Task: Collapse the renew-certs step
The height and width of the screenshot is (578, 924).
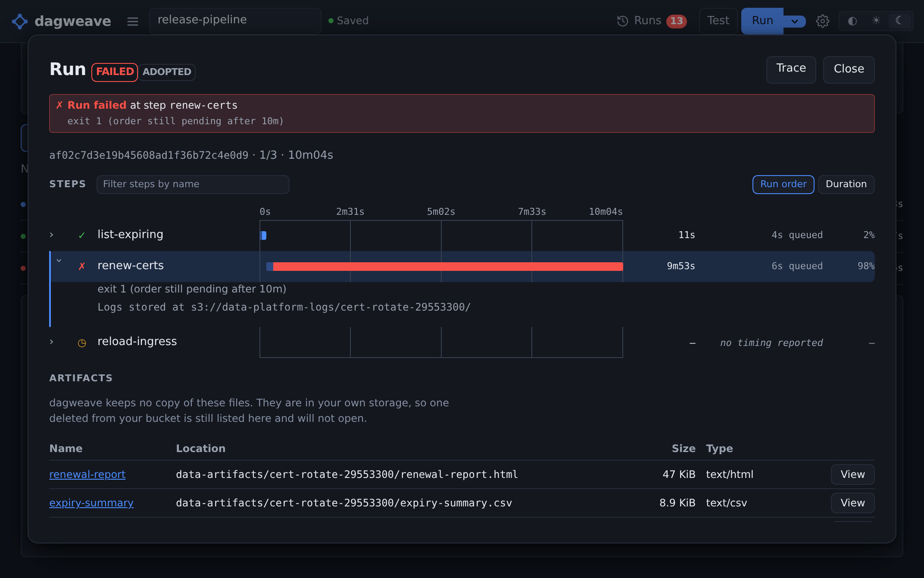Action: pyautogui.click(x=59, y=261)
